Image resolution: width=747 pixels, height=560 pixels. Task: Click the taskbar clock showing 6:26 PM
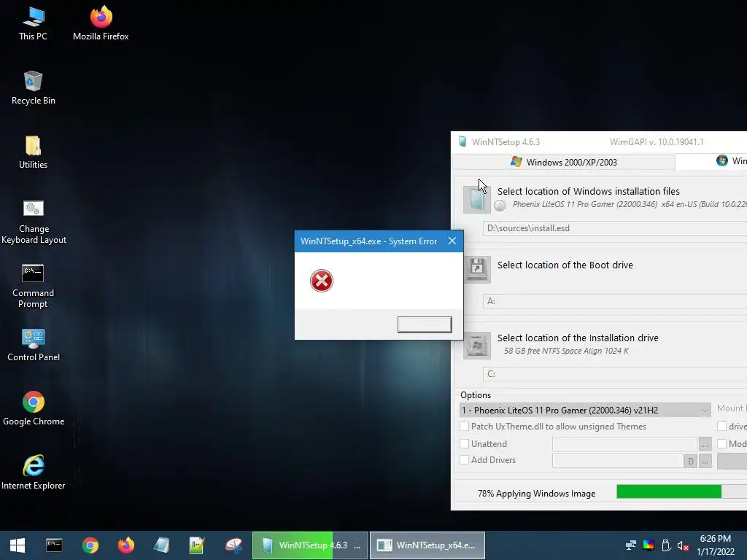715,545
